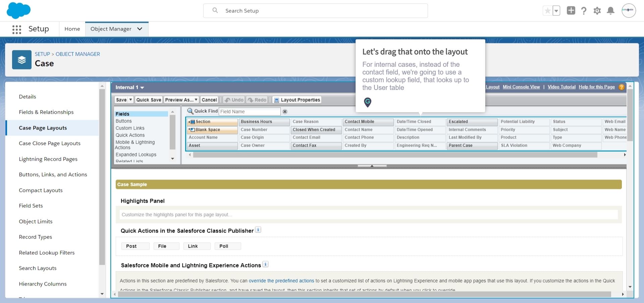
Task: Click into the Search Setup field
Action: [x=316, y=11]
